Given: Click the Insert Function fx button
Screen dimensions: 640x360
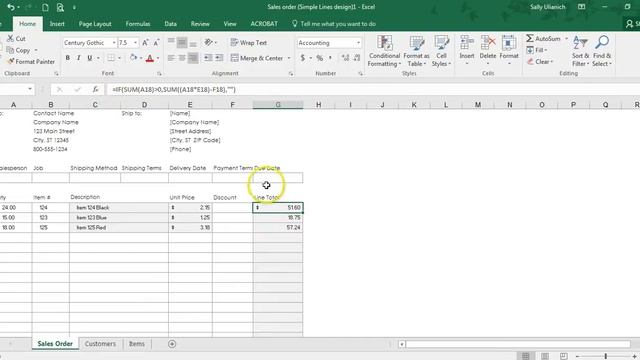Looking at the screenshot, I should pos(95,89).
